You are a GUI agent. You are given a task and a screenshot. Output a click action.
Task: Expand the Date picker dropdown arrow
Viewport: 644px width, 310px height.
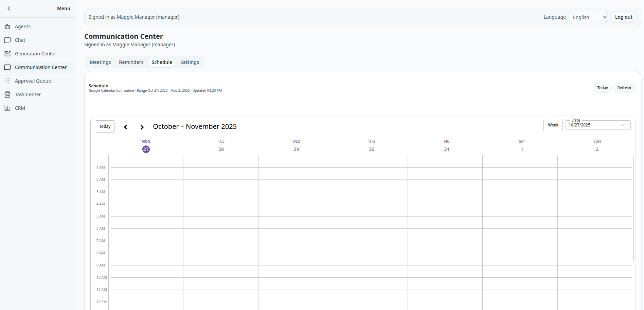[x=622, y=125]
